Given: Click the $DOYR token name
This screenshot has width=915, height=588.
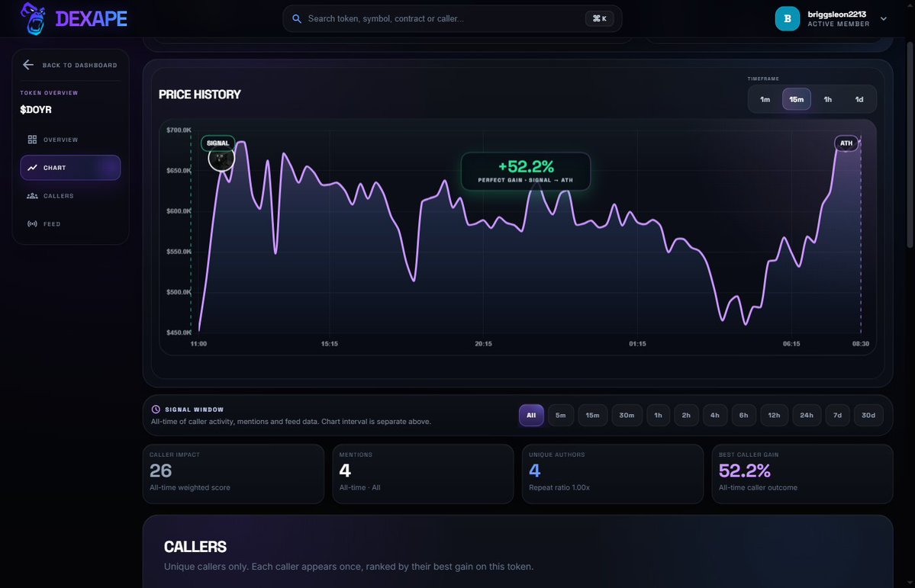Looking at the screenshot, I should pyautogui.click(x=36, y=110).
